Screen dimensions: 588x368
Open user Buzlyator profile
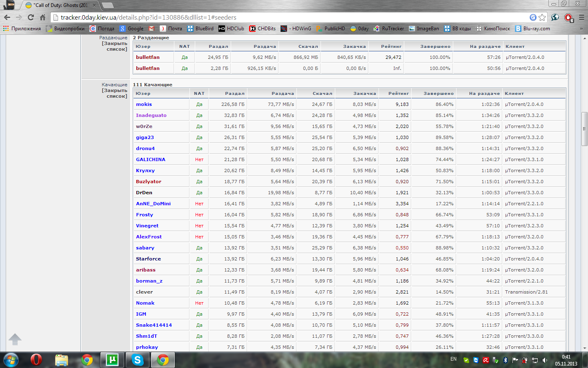149,182
